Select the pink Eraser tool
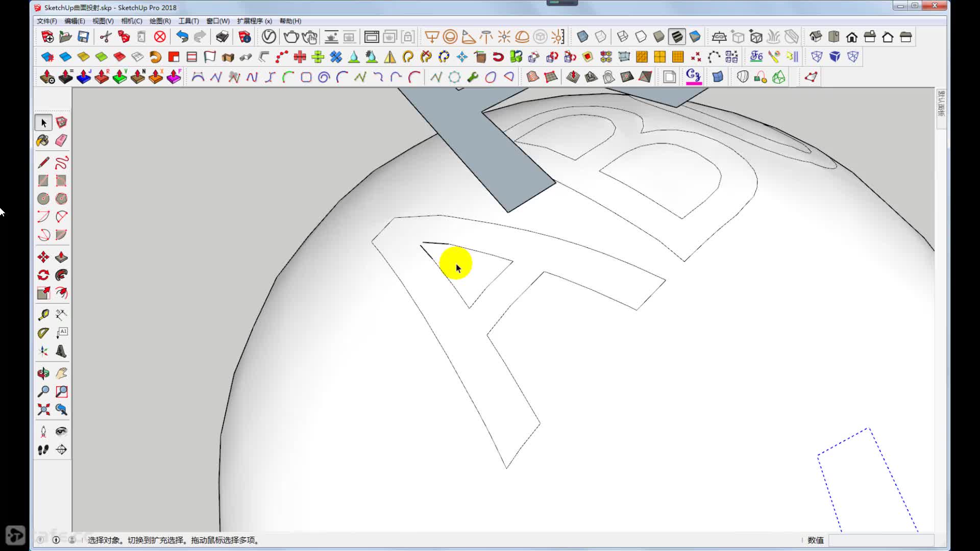The height and width of the screenshot is (551, 980). [61, 140]
